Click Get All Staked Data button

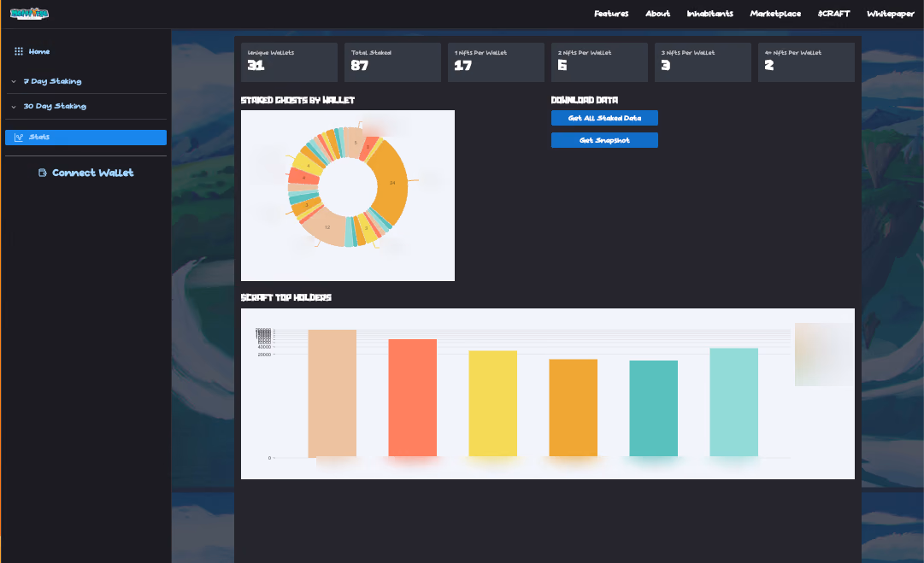[604, 118]
